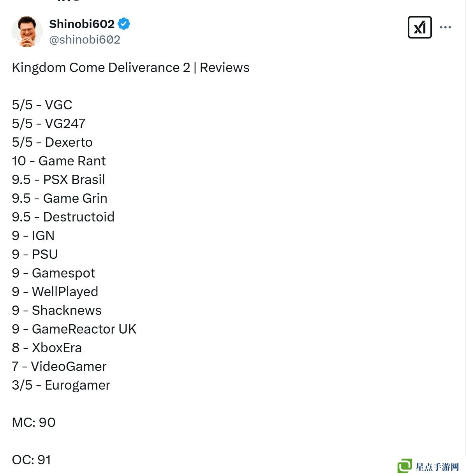
Task: Click the OC: 91 OpenCritic score text
Action: point(32,460)
